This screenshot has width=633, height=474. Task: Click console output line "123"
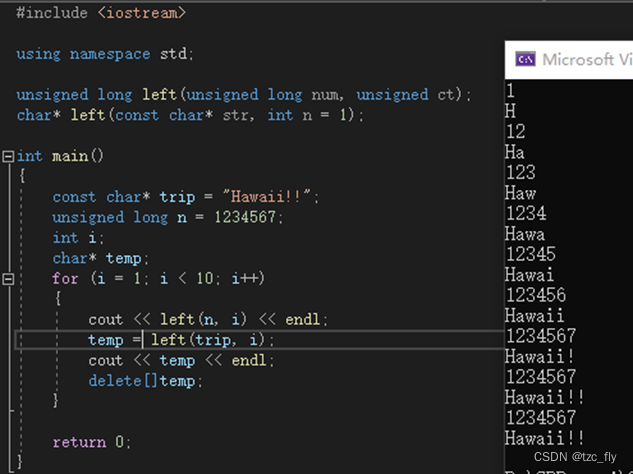tap(520, 173)
